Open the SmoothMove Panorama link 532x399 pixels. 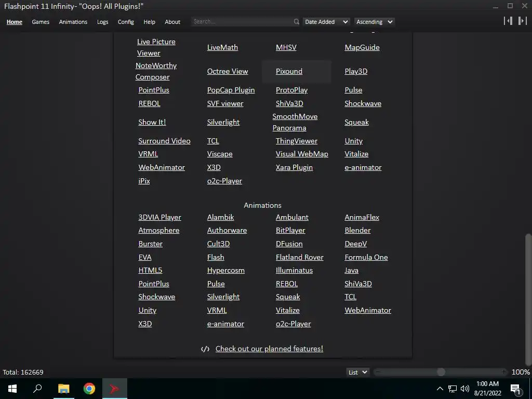(295, 122)
